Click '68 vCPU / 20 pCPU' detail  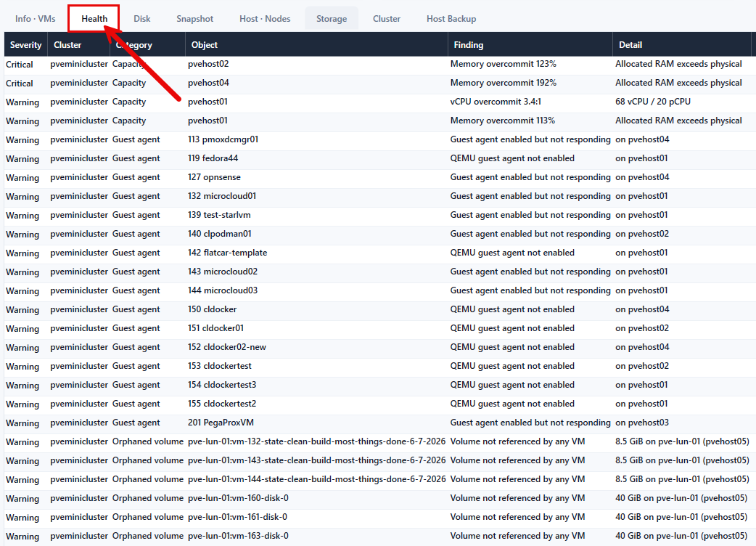653,102
